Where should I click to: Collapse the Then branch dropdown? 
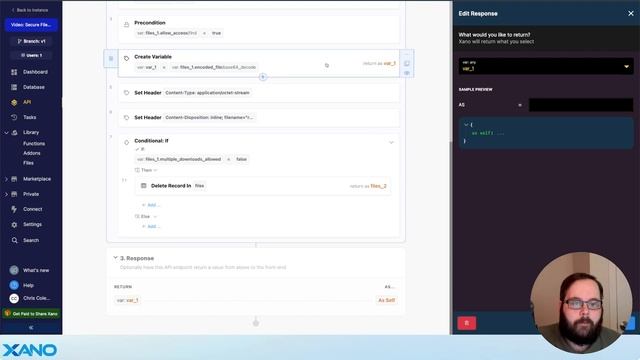155,170
